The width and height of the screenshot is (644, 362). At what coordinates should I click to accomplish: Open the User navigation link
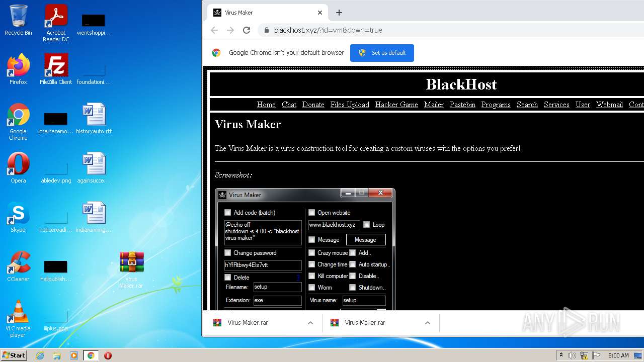583,105
